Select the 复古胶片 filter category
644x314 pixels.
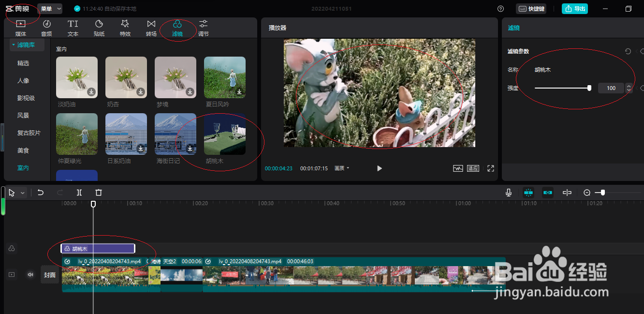pos(29,133)
